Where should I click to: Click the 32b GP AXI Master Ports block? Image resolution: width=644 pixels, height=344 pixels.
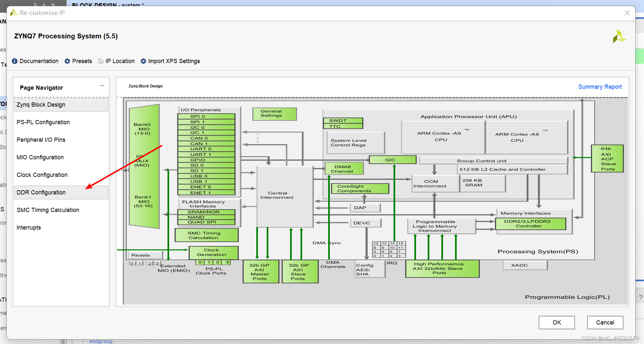261,271
